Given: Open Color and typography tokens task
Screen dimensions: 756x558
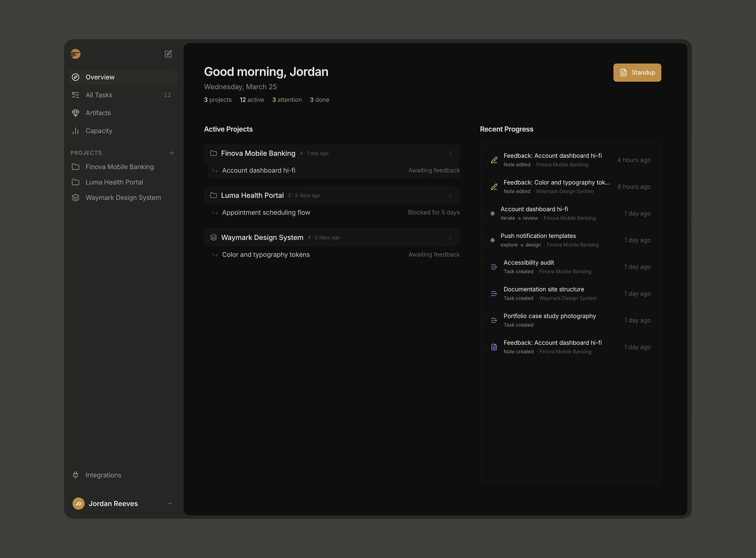Looking at the screenshot, I should tap(334, 255).
